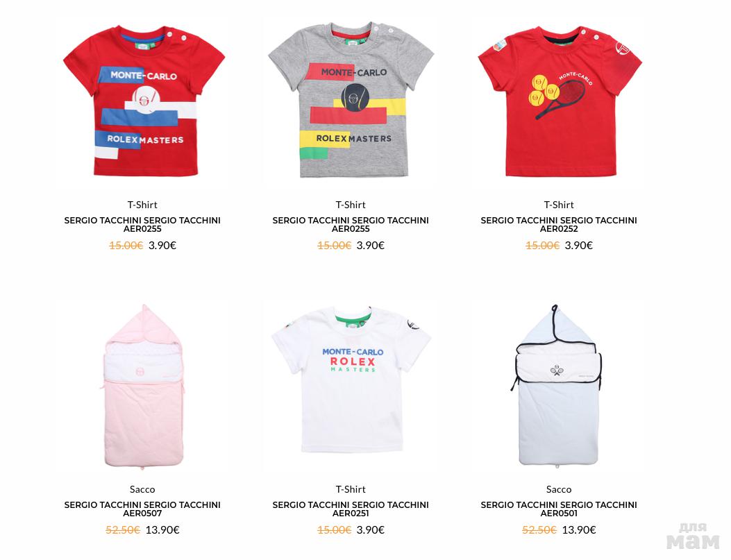Click the для мам watermark logo
The width and height of the screenshot is (731, 560).
coord(693,536)
